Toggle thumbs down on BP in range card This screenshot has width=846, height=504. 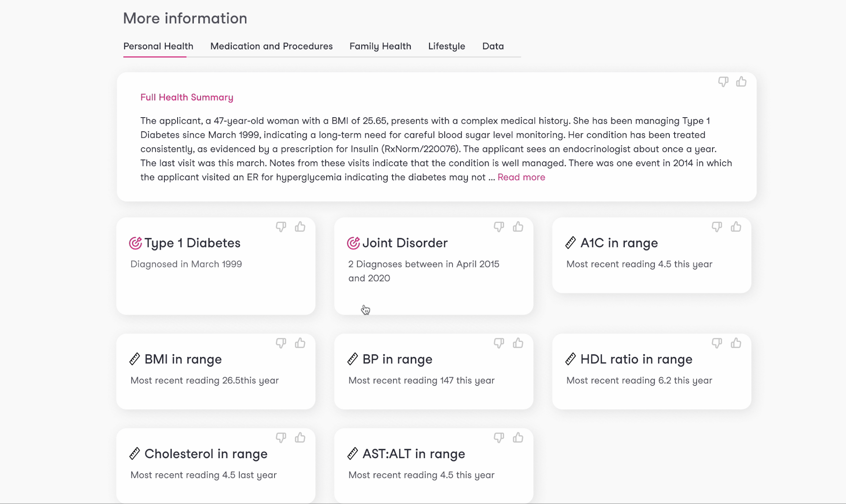click(x=498, y=343)
